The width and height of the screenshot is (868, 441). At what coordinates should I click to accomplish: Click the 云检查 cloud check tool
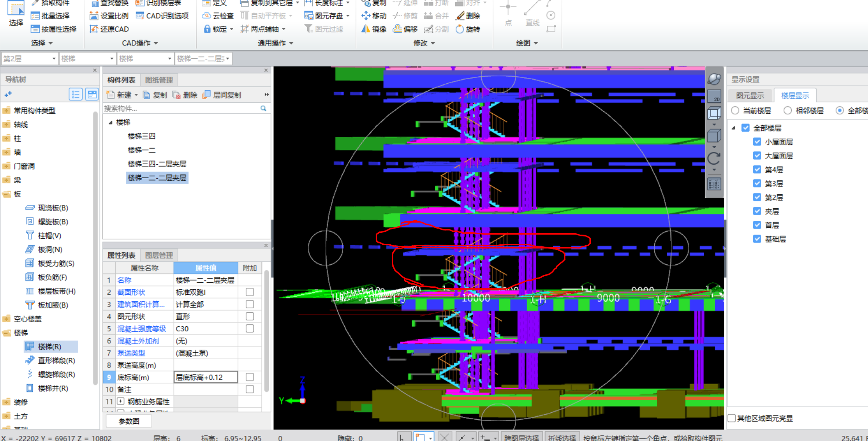[218, 16]
